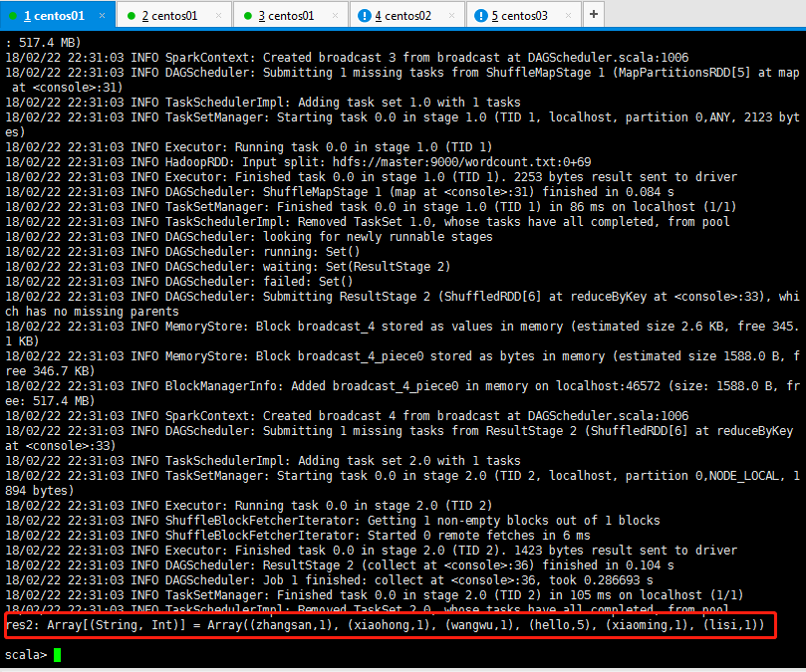
Task: Close the 4 centos02 tab
Action: click(452, 16)
